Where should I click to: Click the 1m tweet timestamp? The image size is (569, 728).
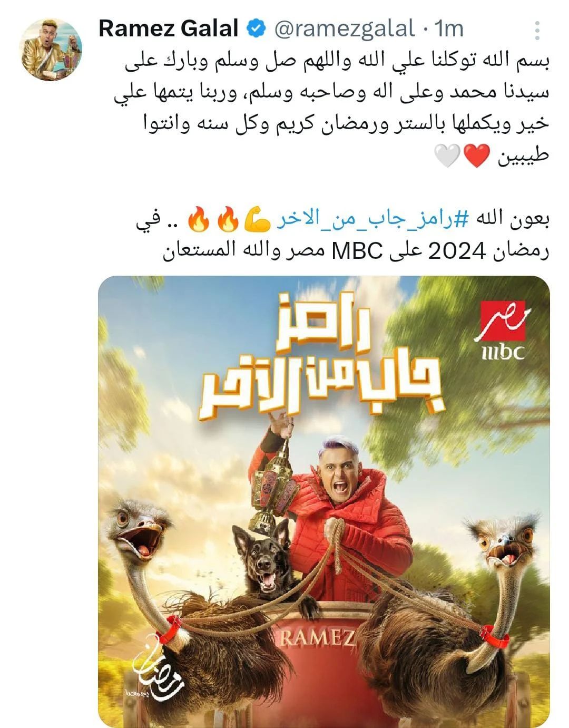pos(447,29)
